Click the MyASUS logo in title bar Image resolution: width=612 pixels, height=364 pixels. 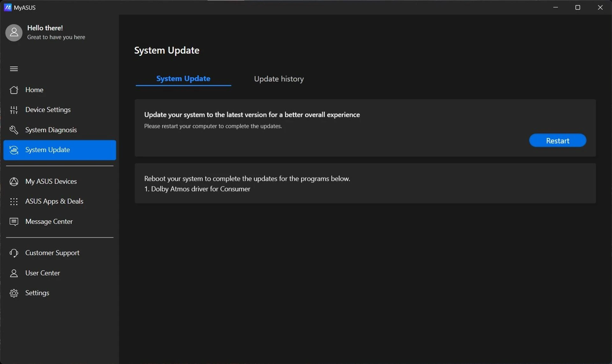(8, 7)
